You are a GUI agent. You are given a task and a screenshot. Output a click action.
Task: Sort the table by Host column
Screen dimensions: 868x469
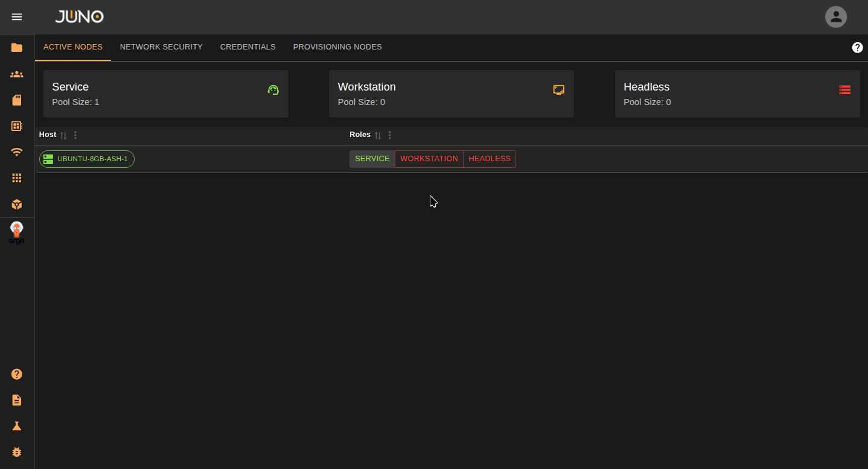[x=63, y=135]
